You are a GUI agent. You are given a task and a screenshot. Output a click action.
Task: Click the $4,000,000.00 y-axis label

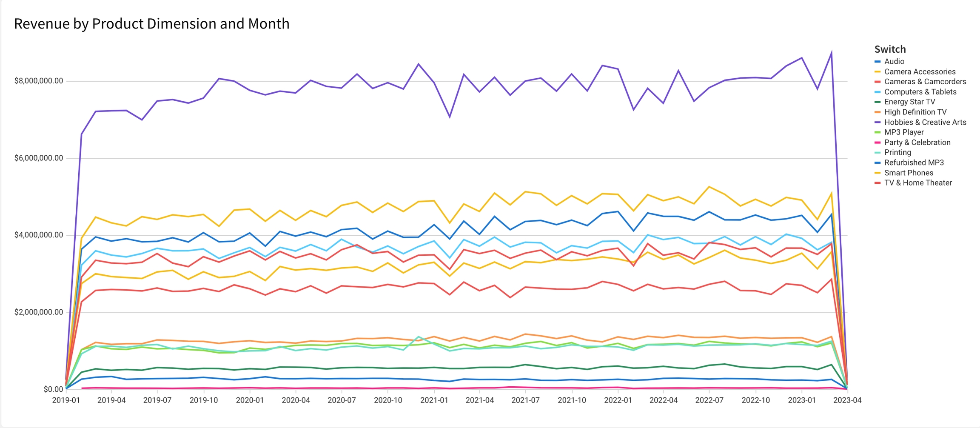point(39,235)
